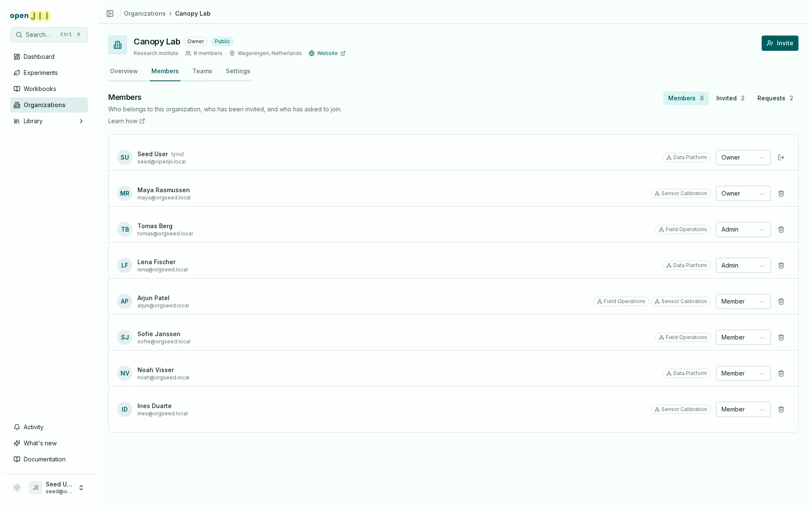Open Dashboard from the sidebar
This screenshot has width=812, height=508.
point(49,57)
